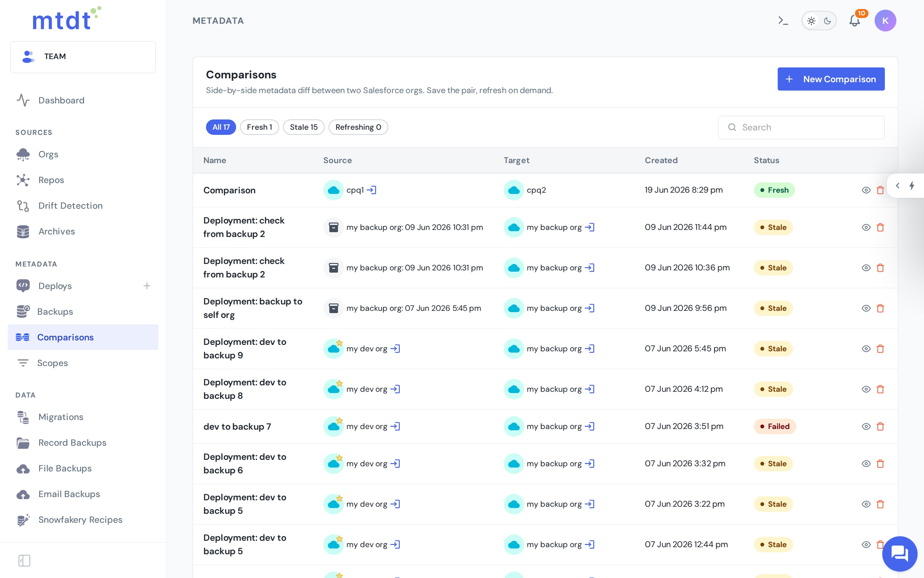Open notifications bell with badge 10

[854, 21]
